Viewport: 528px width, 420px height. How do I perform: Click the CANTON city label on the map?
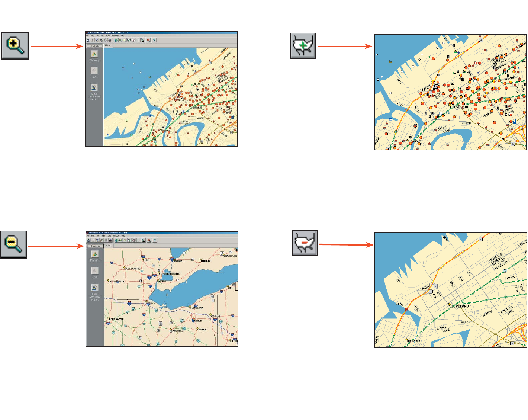pyautogui.click(x=202, y=330)
